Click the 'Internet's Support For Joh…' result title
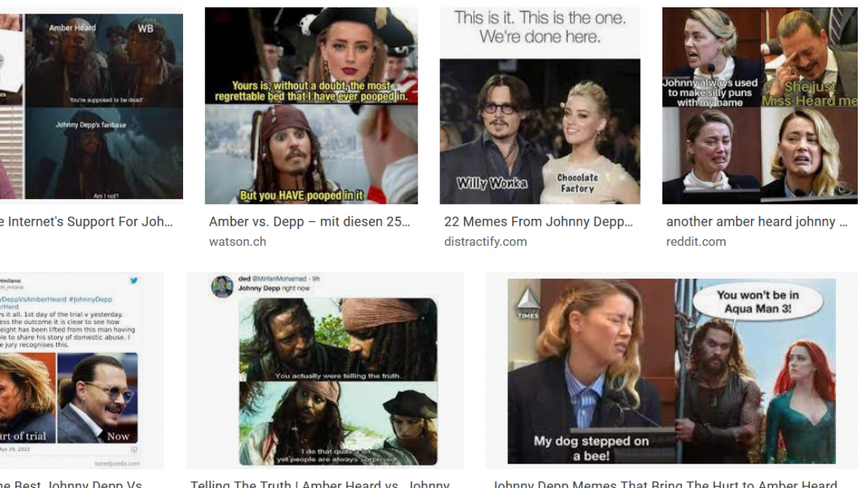This screenshot has width=868, height=488. tap(86, 222)
